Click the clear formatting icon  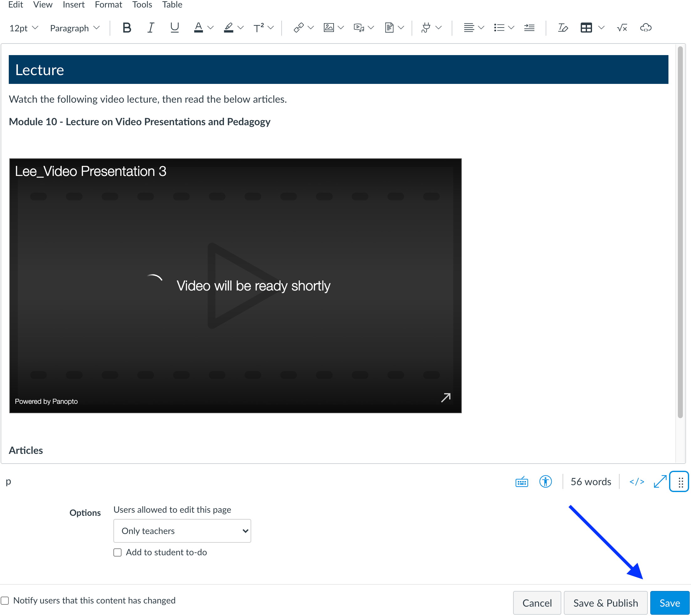563,28
